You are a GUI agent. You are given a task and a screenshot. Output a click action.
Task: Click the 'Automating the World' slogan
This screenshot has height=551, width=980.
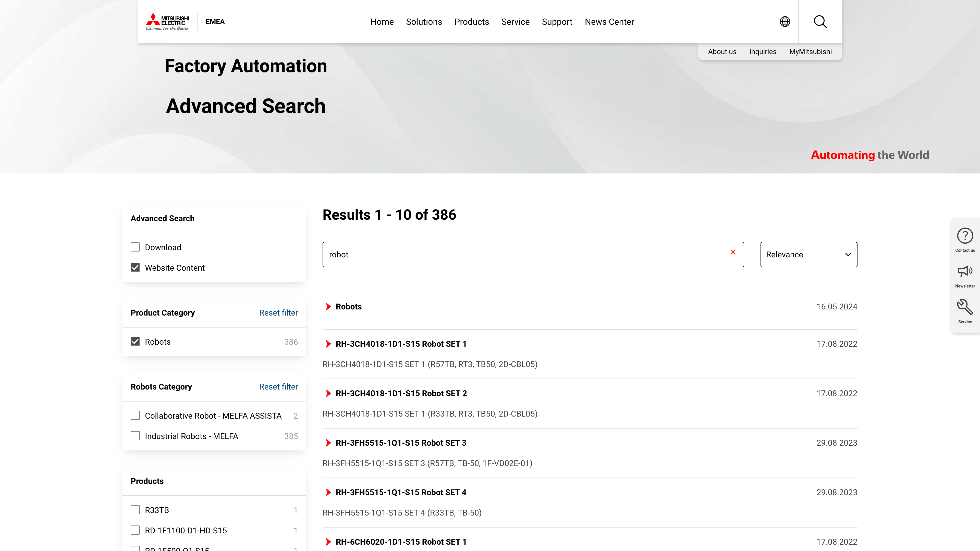(870, 155)
